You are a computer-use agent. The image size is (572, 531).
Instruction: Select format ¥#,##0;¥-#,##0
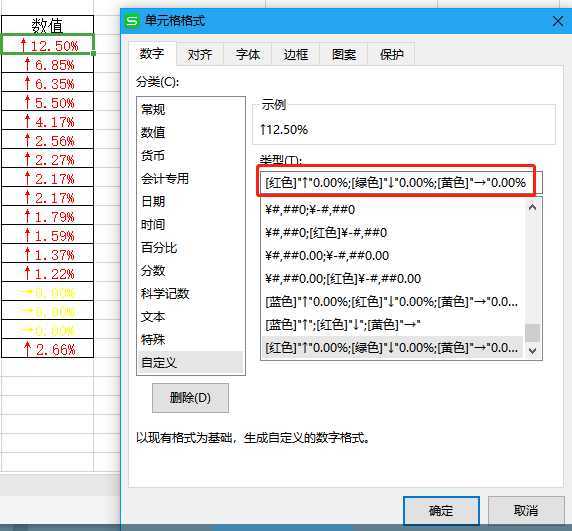coord(393,209)
